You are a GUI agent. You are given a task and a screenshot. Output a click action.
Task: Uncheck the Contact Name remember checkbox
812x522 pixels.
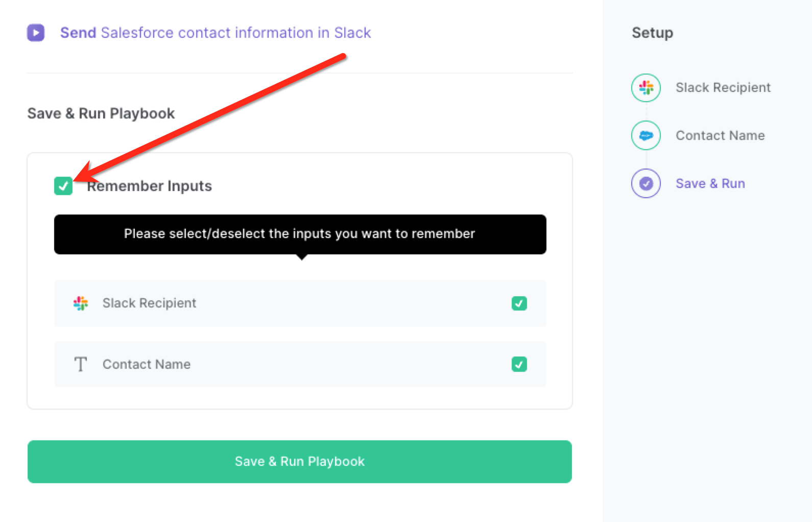(x=519, y=364)
